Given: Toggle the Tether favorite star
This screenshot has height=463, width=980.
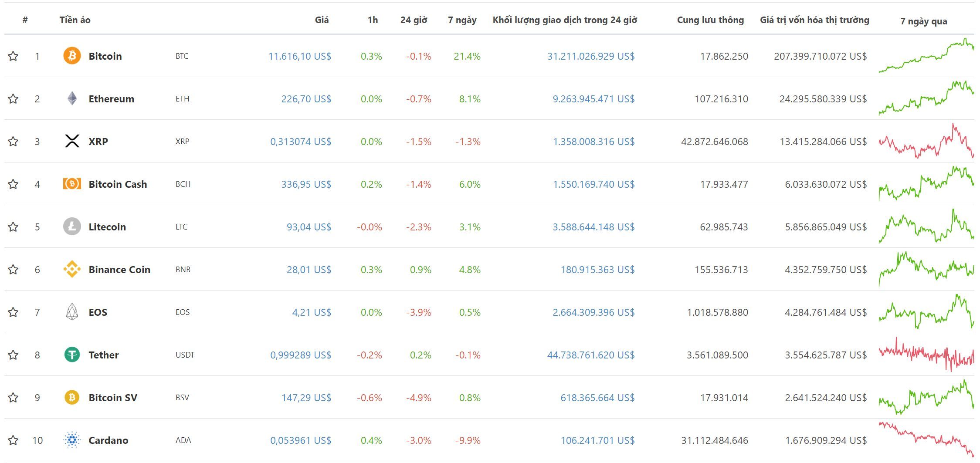Looking at the screenshot, I should [x=13, y=355].
